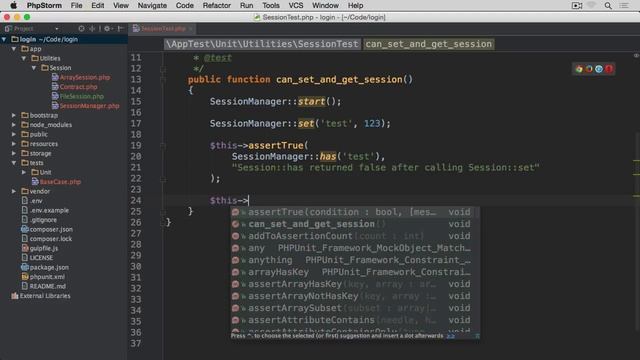
Task: Expand the bootstrap folder
Action: 14,115
